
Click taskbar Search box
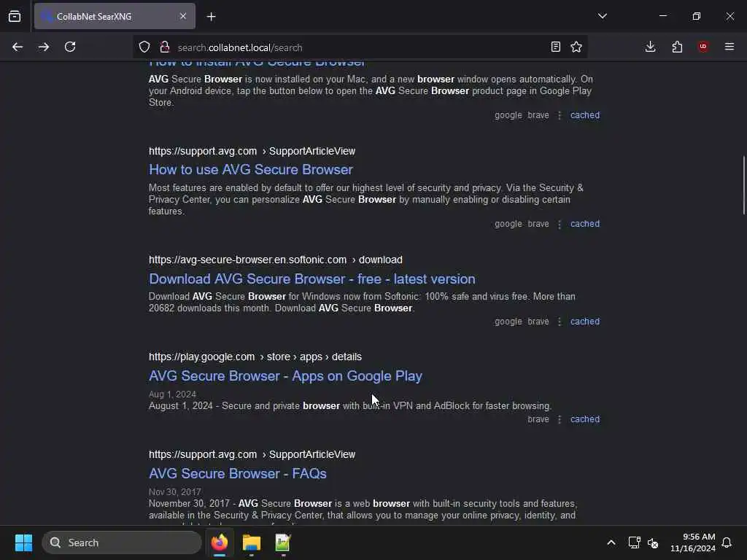[x=122, y=542]
